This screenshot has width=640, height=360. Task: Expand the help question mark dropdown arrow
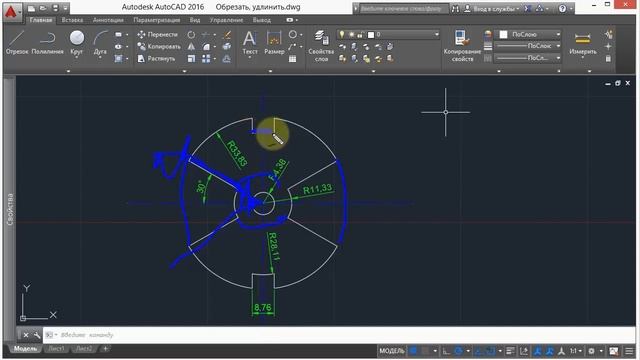click(571, 9)
